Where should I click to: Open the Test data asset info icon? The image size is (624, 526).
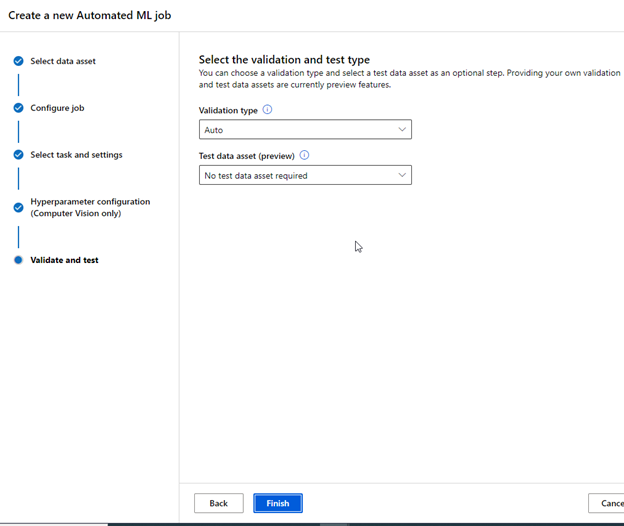click(x=304, y=155)
